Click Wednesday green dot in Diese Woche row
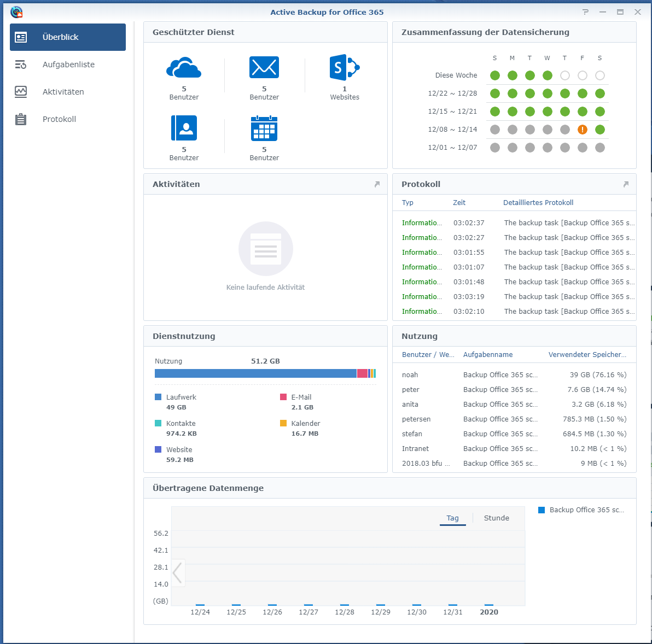Image resolution: width=652 pixels, height=644 pixels. pos(547,75)
